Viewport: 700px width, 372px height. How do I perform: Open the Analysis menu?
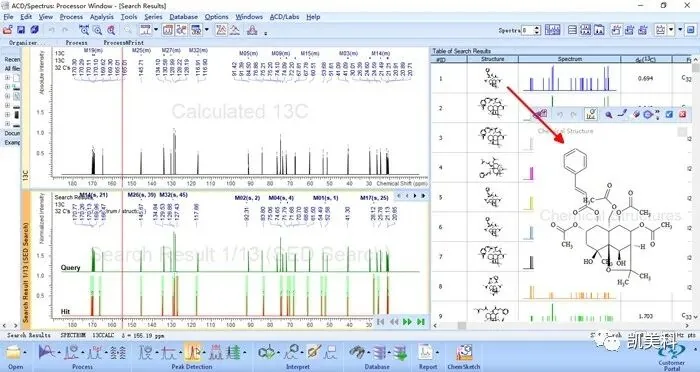[102, 17]
